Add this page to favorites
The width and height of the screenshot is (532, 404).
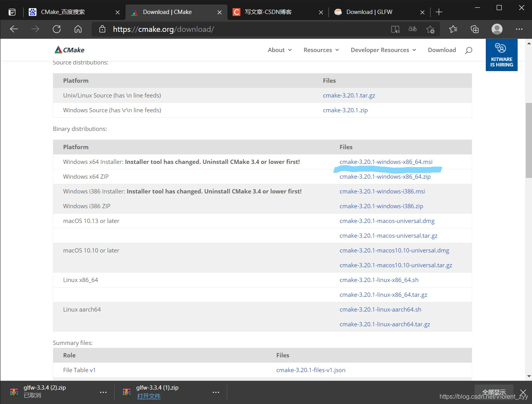[x=430, y=29]
